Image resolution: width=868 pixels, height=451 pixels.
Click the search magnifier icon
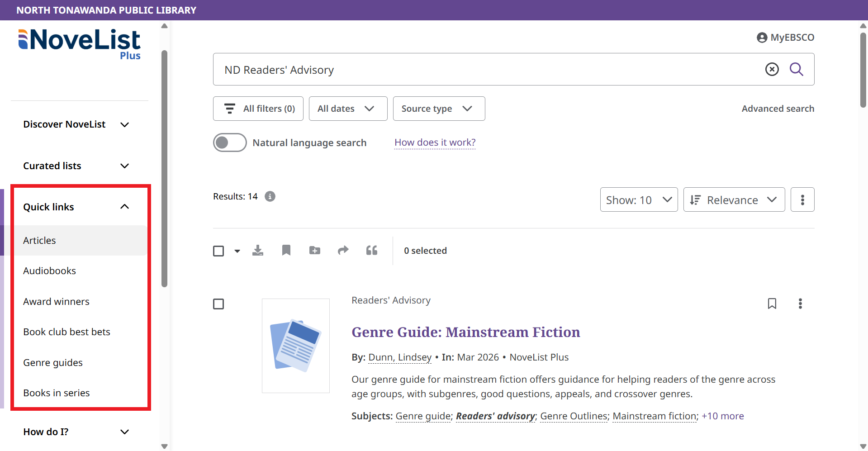pyautogui.click(x=796, y=69)
